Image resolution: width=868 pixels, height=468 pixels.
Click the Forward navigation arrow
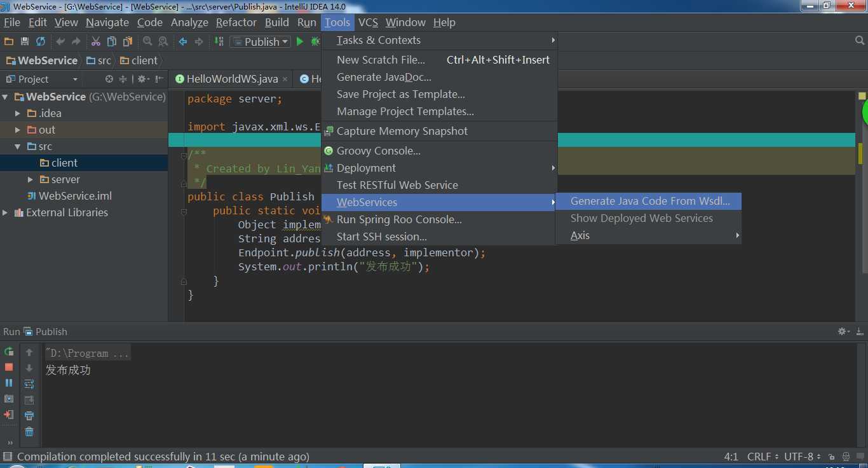point(199,41)
